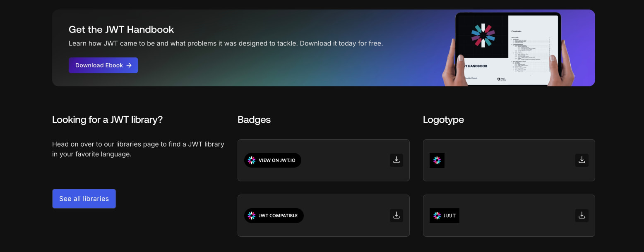Download the icon-only JWT logotype
644x252 pixels.
pyautogui.click(x=582, y=160)
